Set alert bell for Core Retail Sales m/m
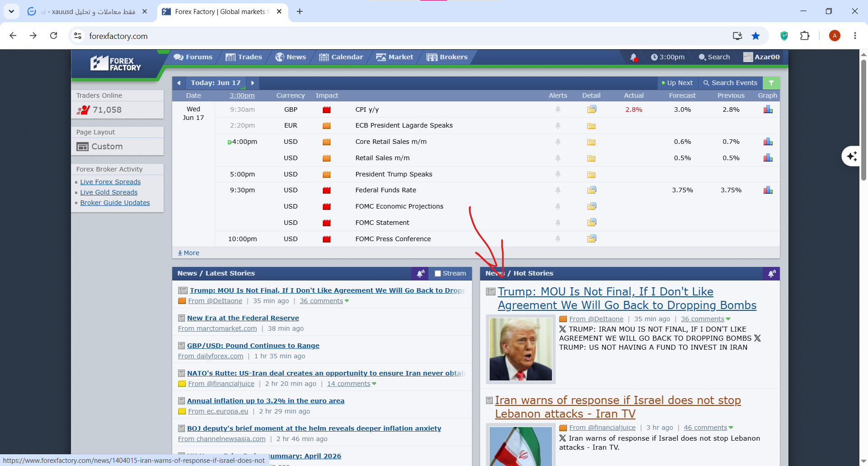The width and height of the screenshot is (868, 466). coord(558,142)
